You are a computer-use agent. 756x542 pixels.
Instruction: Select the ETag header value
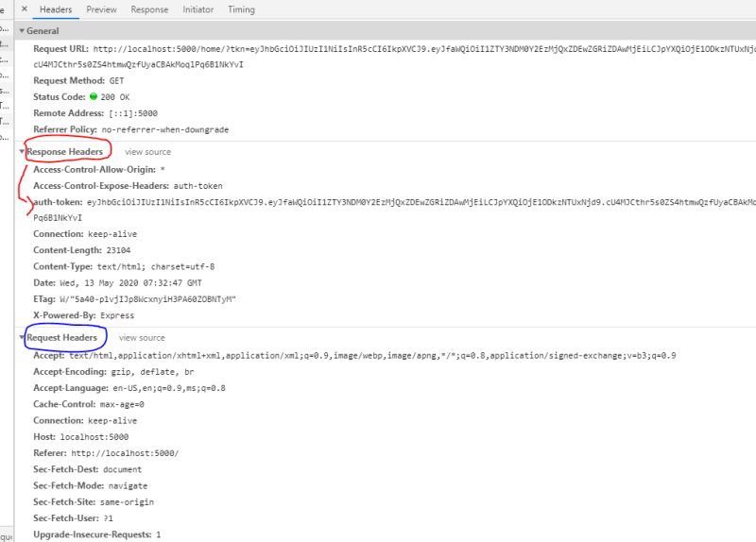click(147, 299)
